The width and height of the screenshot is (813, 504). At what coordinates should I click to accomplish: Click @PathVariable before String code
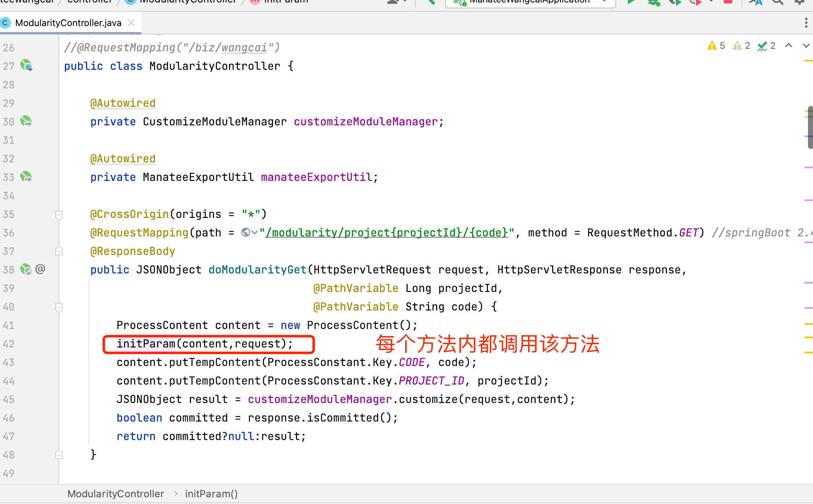coord(356,307)
